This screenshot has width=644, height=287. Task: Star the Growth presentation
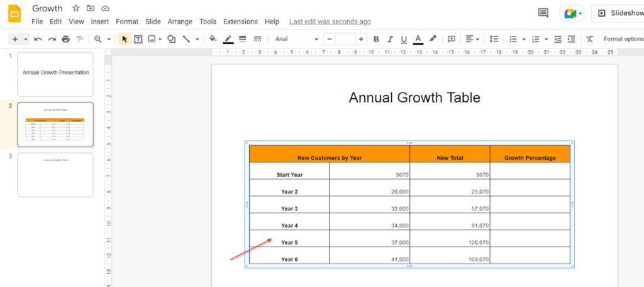pos(76,8)
